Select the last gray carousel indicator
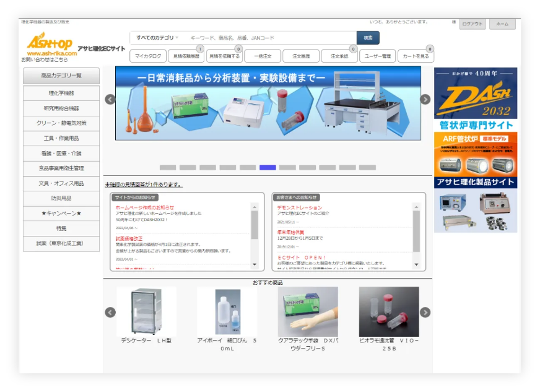This screenshot has height=392, width=540. click(367, 167)
